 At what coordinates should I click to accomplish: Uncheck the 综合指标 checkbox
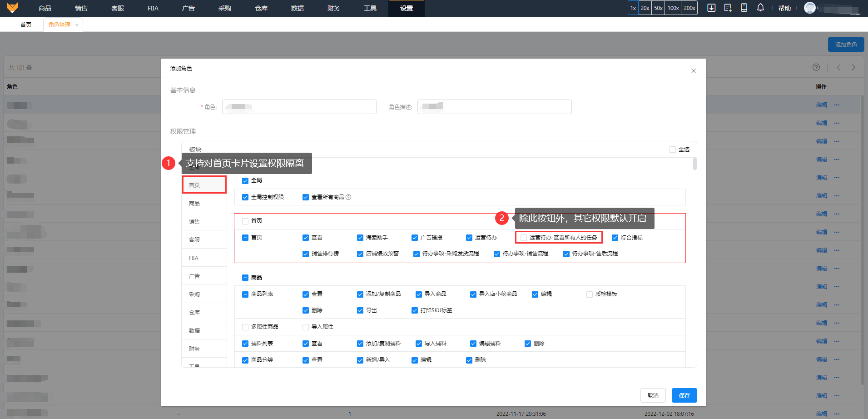[x=615, y=238]
